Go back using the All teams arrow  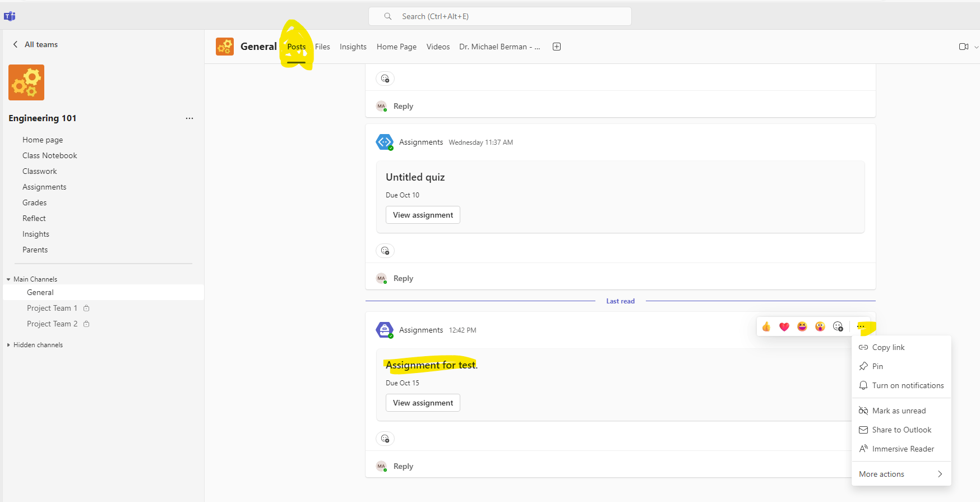click(x=15, y=44)
